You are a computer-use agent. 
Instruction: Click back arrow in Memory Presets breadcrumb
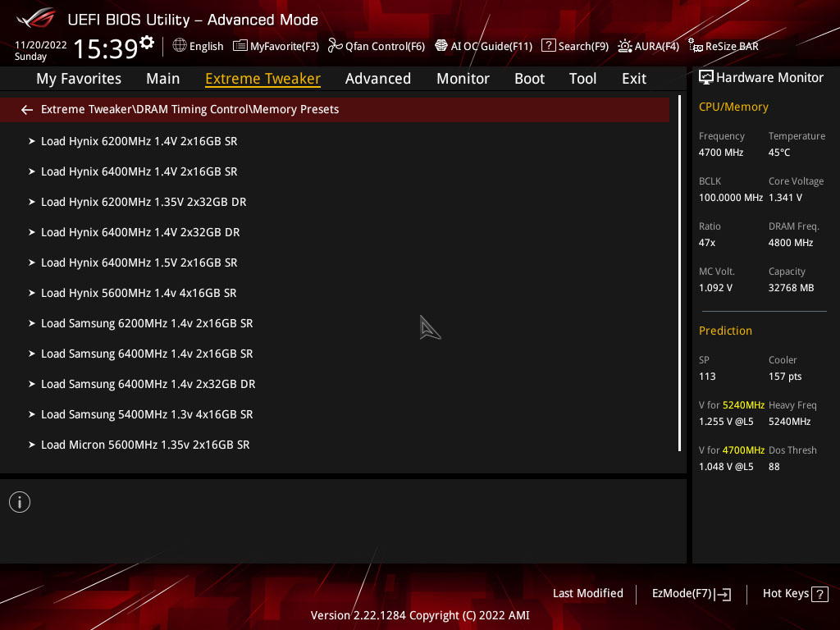click(27, 110)
